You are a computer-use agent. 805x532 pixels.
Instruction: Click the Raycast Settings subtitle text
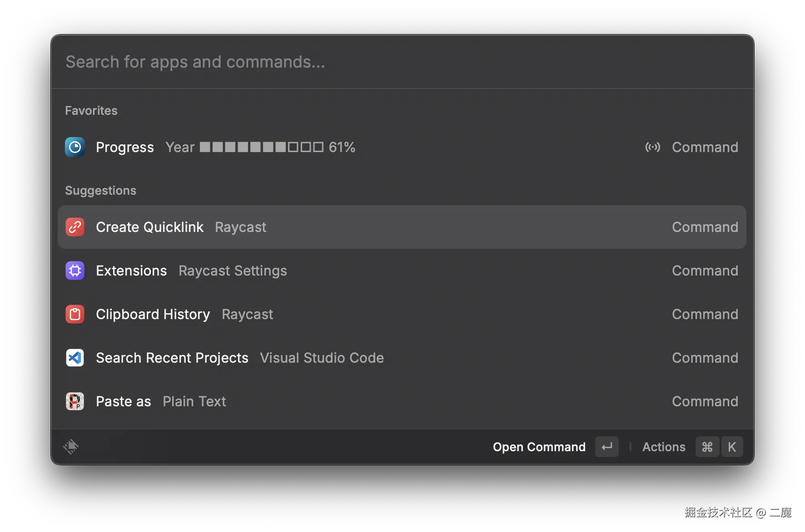233,271
